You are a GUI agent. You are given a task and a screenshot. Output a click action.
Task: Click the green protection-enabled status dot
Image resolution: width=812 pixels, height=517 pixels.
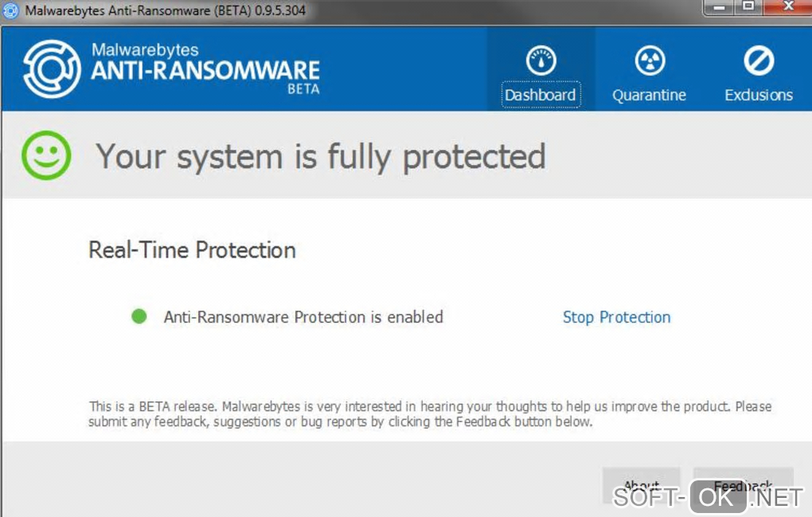pos(139,316)
